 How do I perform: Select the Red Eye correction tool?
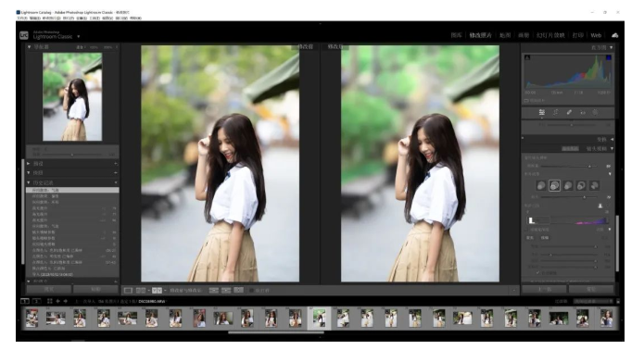pos(583,112)
